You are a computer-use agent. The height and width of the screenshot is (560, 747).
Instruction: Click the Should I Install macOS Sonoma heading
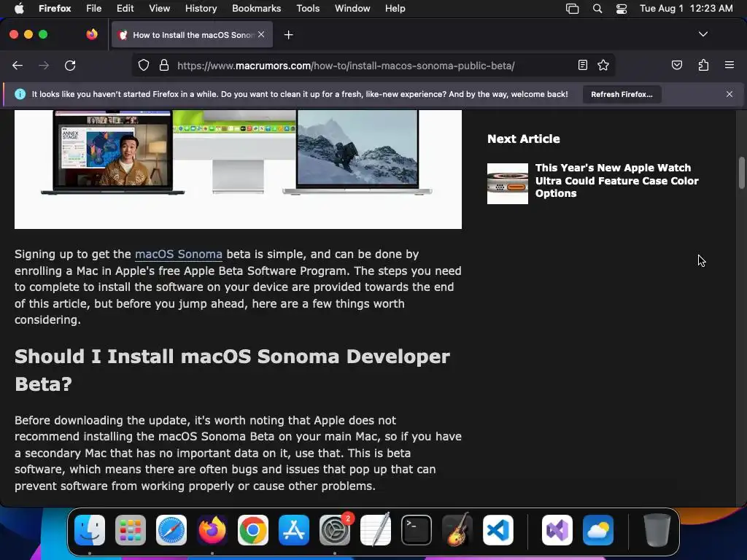point(232,370)
